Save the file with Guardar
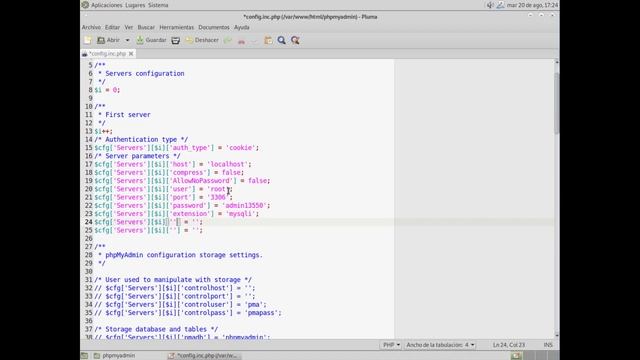The width and height of the screenshot is (640, 360). tap(151, 40)
